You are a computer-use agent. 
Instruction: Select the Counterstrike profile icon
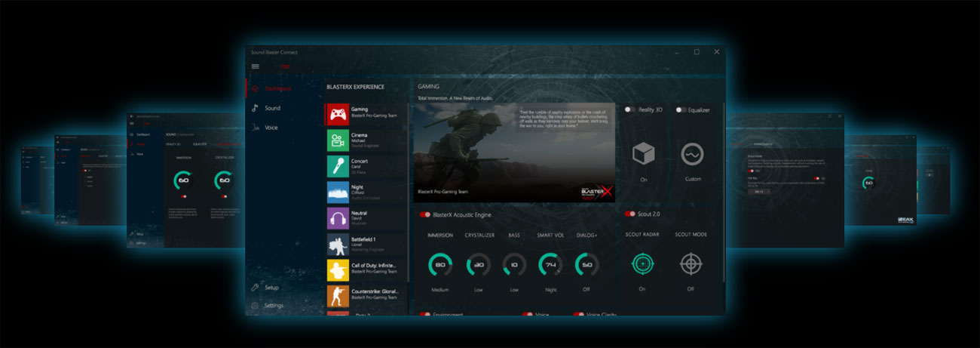(338, 296)
